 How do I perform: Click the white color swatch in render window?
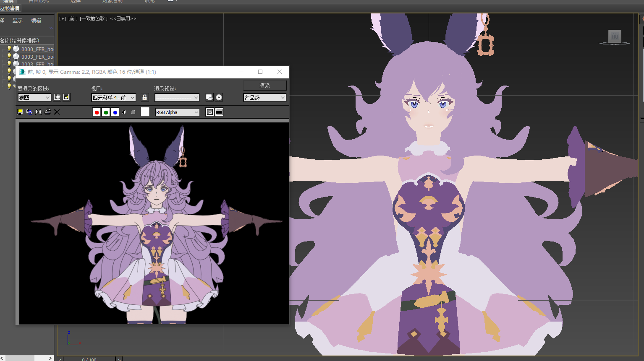click(145, 112)
